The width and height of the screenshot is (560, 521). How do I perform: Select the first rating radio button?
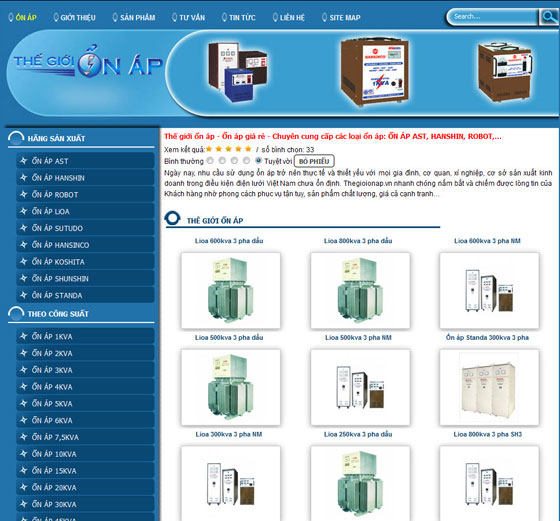coord(210,161)
